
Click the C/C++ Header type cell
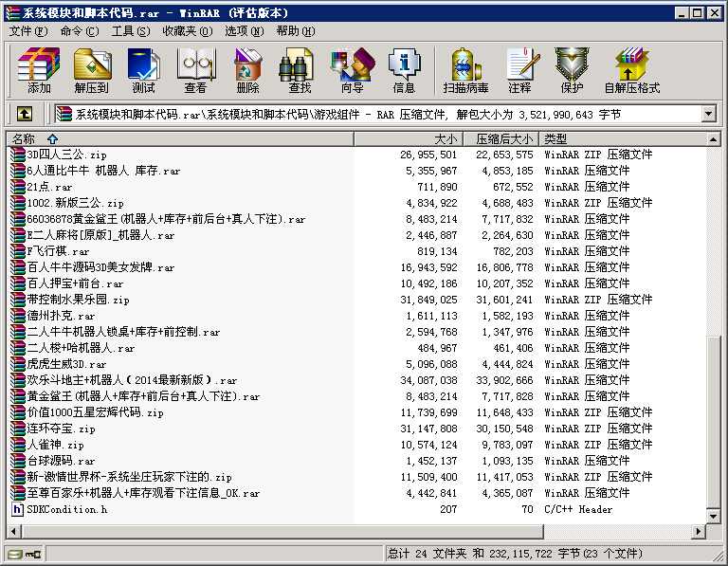[x=578, y=509]
